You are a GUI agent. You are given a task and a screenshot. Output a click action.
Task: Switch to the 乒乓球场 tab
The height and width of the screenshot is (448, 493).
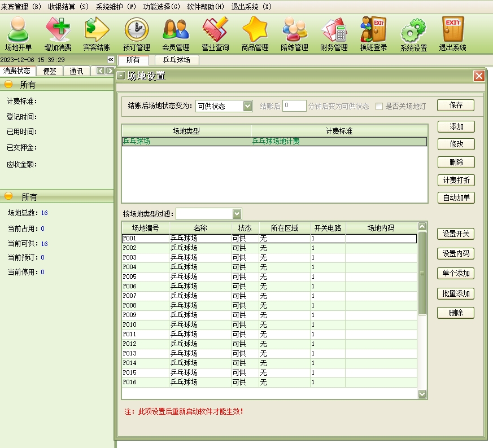176,60
